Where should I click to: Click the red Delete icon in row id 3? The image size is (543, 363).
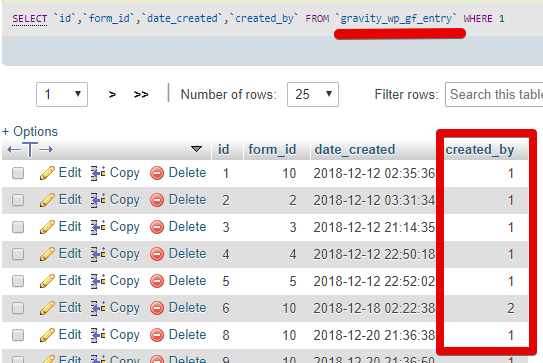pyautogui.click(x=157, y=227)
